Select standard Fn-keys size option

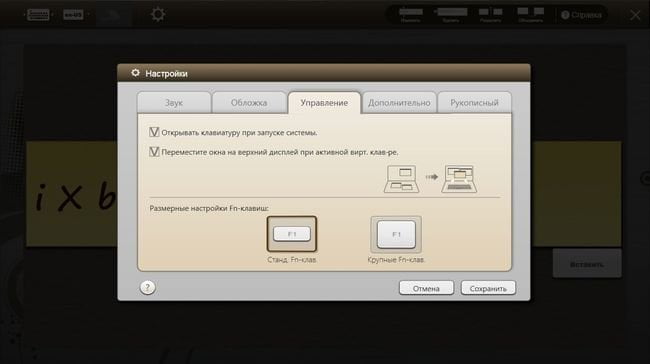point(292,234)
